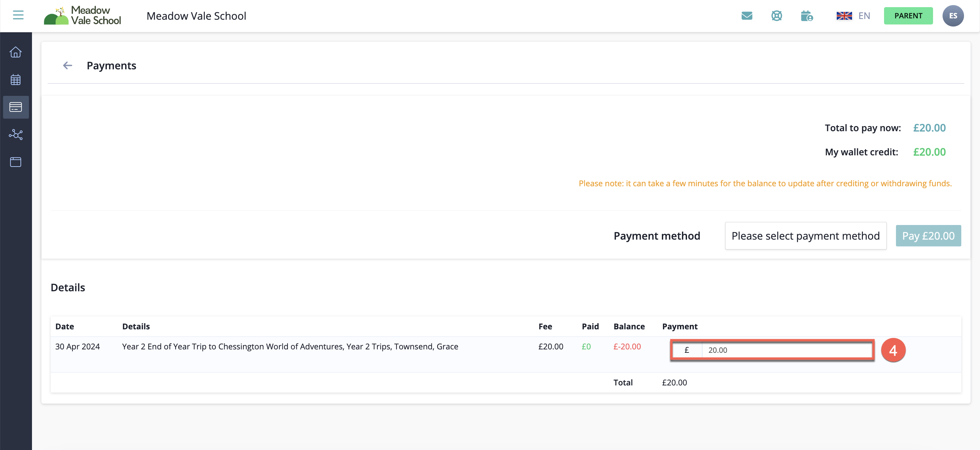Click the window panel icon in sidebar
Viewport: 980px width, 450px height.
tap(16, 162)
